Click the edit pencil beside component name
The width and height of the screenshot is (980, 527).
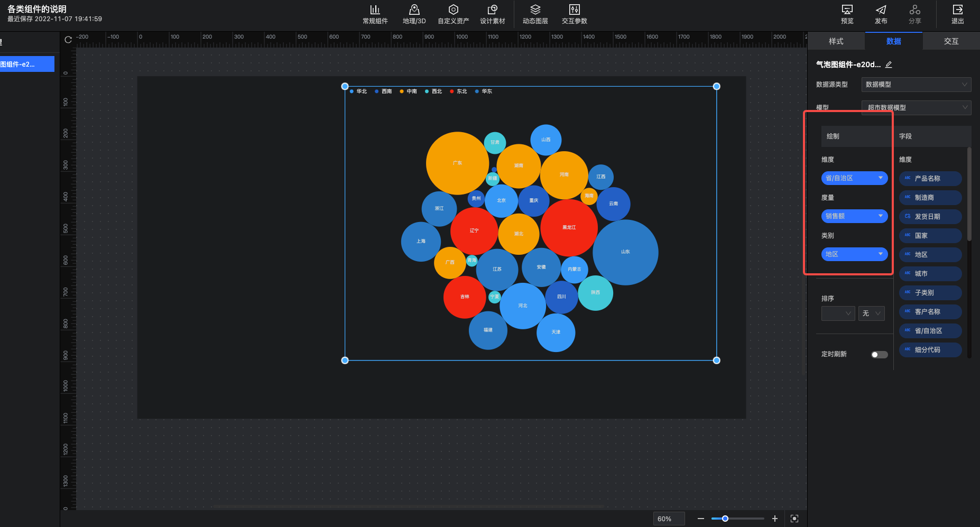pyautogui.click(x=889, y=64)
